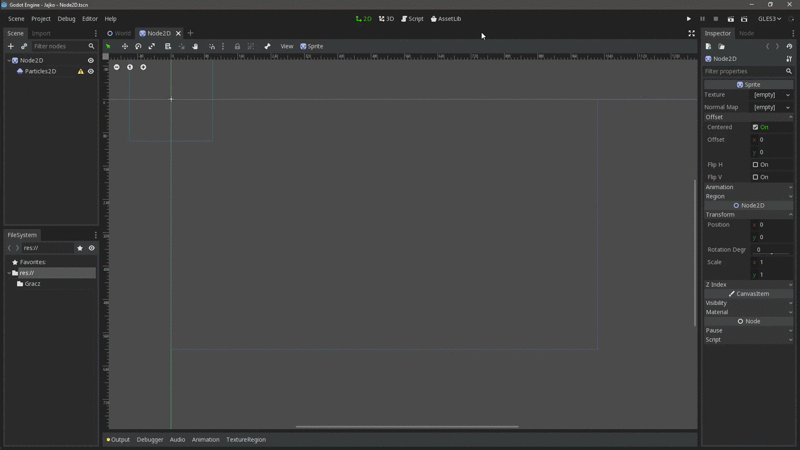800x450 pixels.
Task: Open the Normal Map [empty] dropdown
Action: click(771, 107)
